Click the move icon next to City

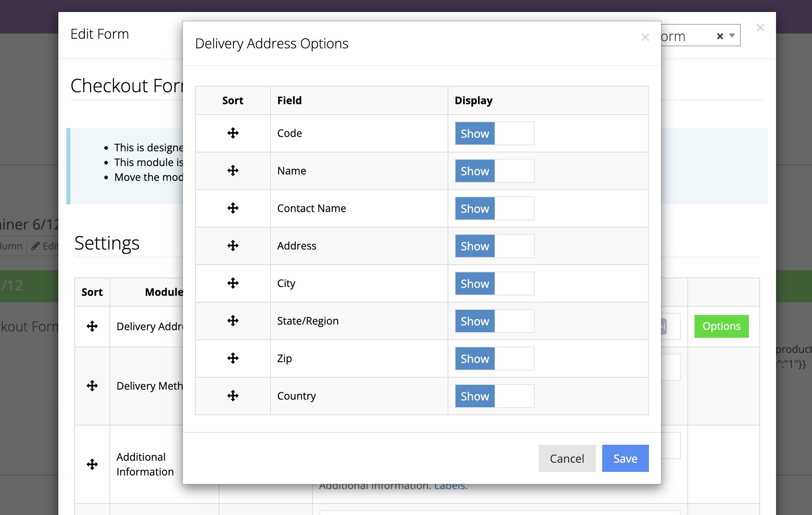[233, 283]
